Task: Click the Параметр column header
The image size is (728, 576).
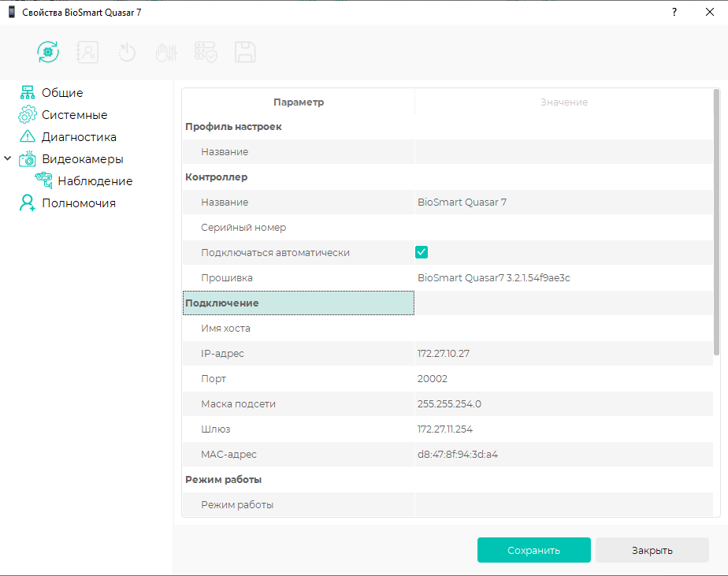Action: coord(299,102)
